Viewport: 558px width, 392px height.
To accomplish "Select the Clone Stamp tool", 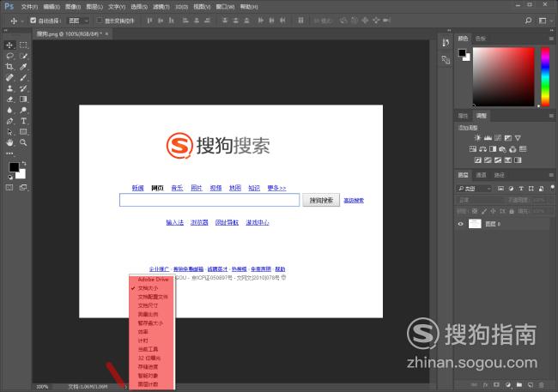I will point(9,88).
